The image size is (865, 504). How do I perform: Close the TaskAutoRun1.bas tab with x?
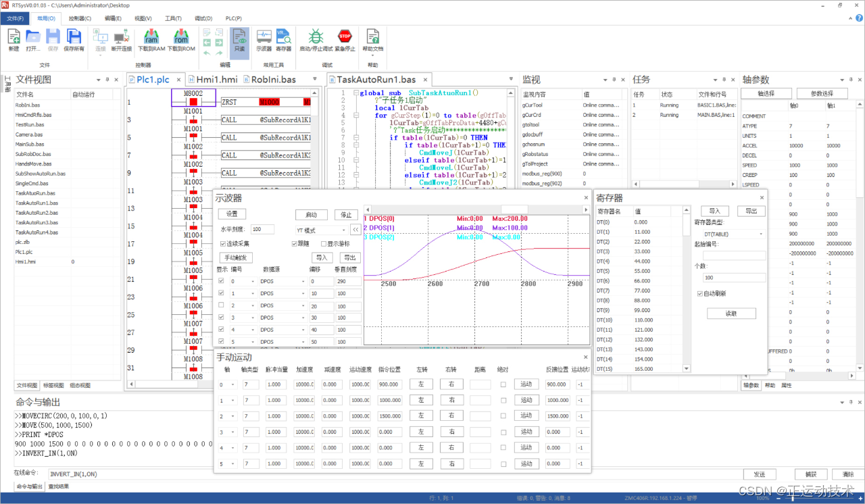pos(424,80)
